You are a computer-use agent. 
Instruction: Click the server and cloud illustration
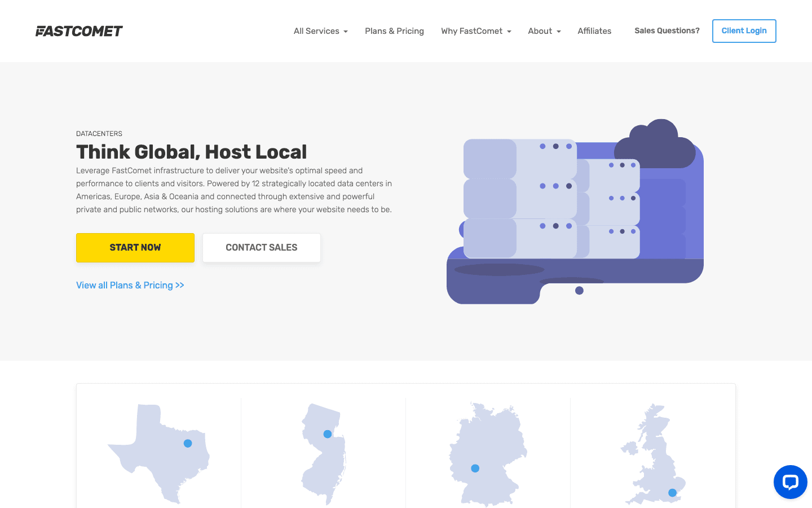pos(575,212)
